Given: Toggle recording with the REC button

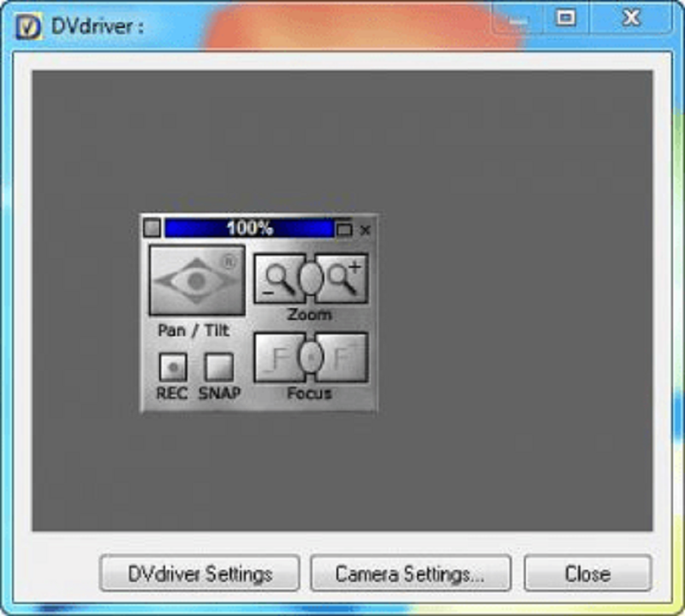Looking at the screenshot, I should pyautogui.click(x=172, y=367).
